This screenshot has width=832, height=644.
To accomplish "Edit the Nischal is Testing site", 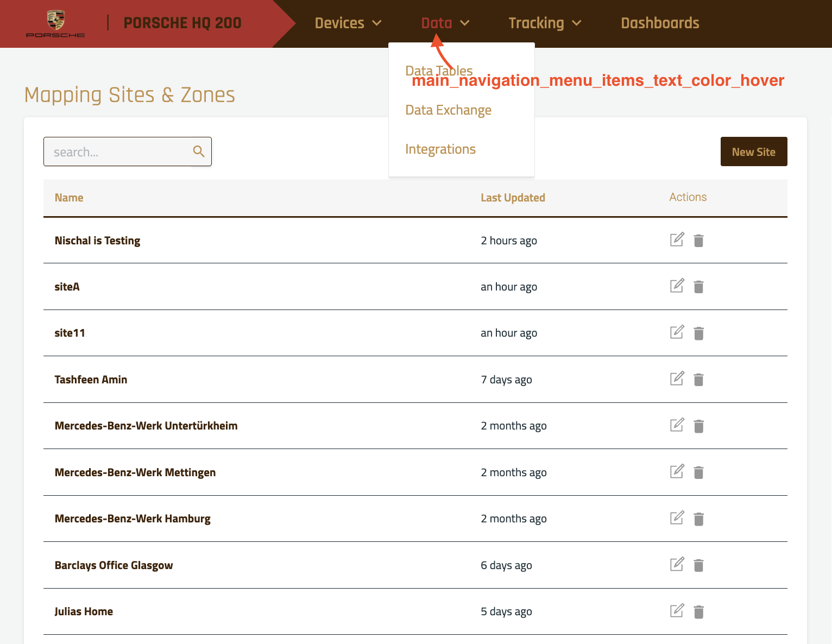I will [677, 239].
